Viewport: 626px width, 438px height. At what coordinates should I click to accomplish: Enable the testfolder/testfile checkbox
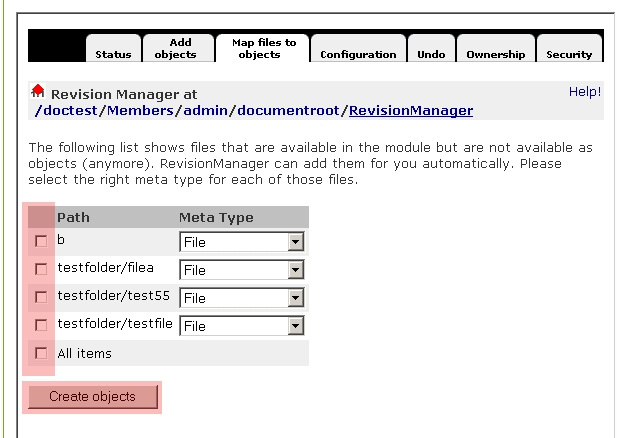(41, 325)
